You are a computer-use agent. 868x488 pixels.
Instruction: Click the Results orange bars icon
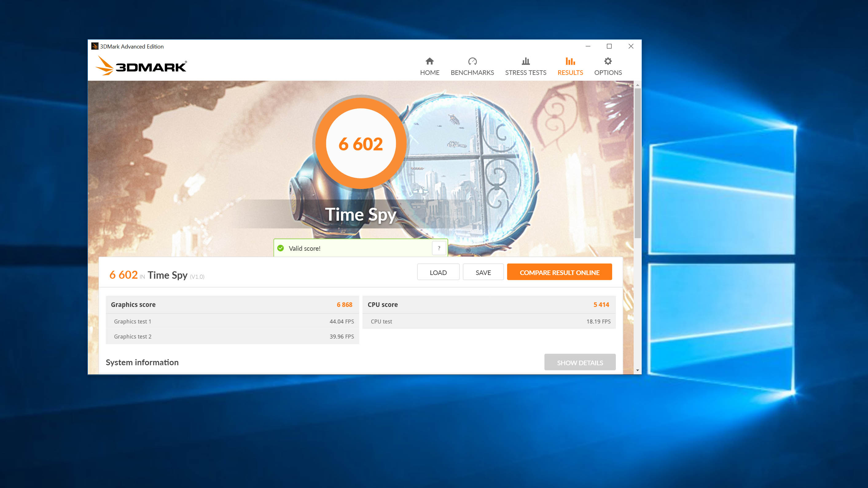point(570,61)
